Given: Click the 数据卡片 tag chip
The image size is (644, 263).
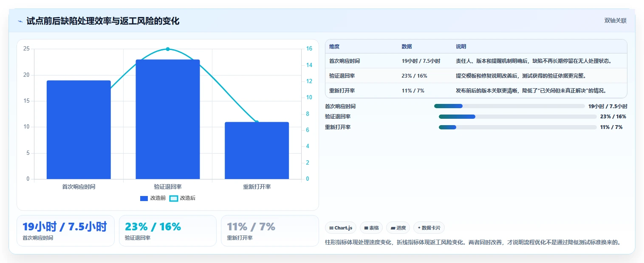Looking at the screenshot, I should (x=429, y=228).
